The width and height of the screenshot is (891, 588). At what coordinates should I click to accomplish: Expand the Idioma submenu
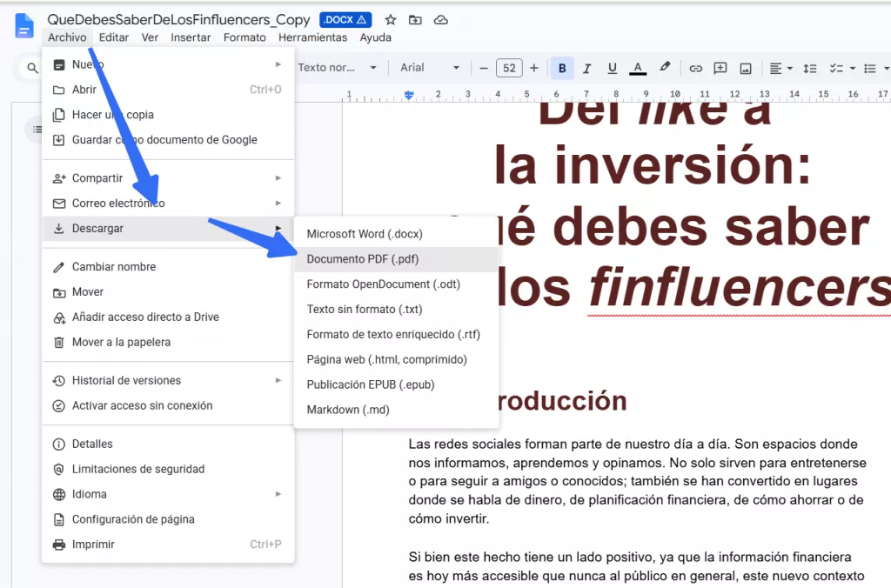point(168,494)
